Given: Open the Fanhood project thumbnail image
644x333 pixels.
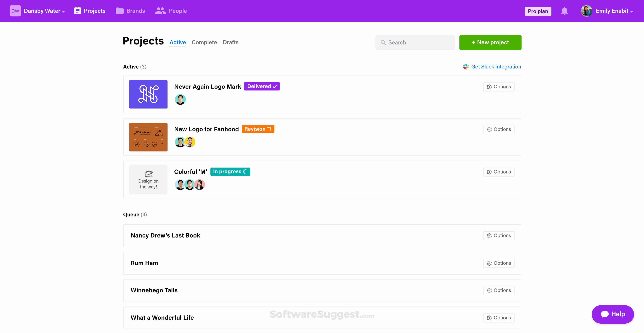Looking at the screenshot, I should 148,137.
